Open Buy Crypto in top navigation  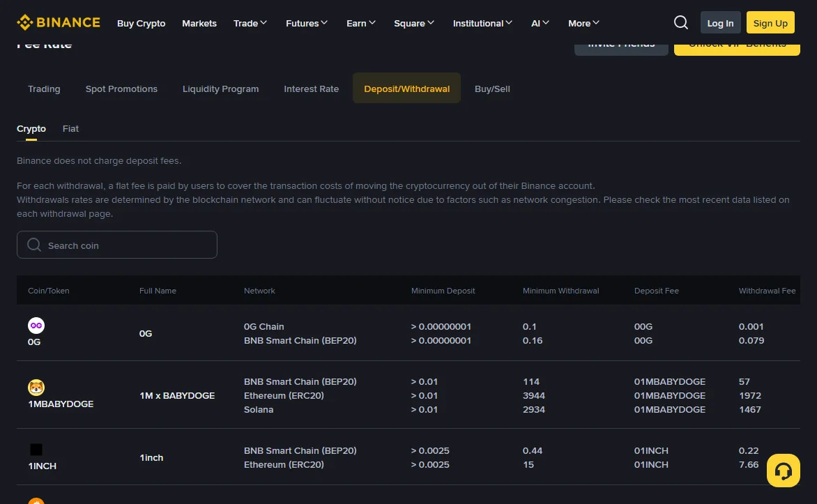pyautogui.click(x=142, y=23)
